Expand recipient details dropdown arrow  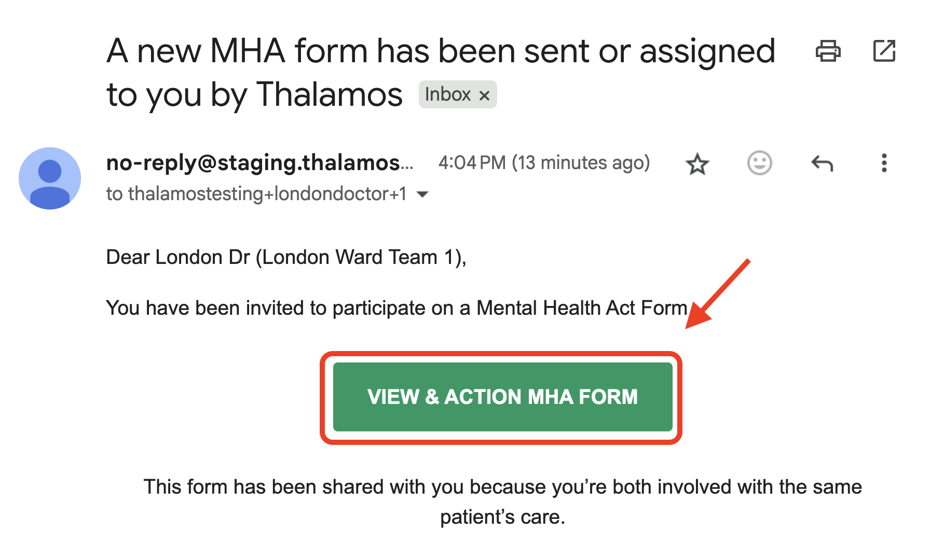pyautogui.click(x=423, y=194)
